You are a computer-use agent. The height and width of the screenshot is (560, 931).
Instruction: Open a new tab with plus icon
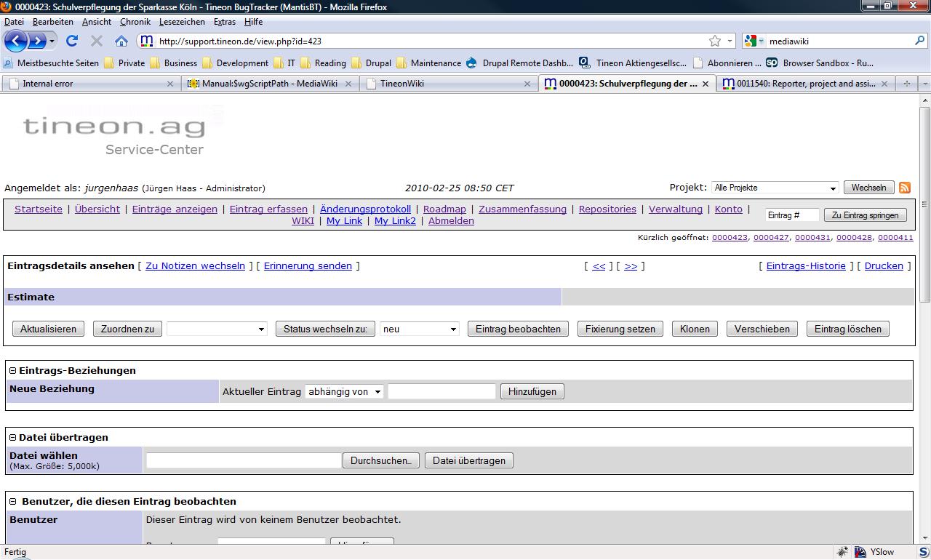coord(906,84)
